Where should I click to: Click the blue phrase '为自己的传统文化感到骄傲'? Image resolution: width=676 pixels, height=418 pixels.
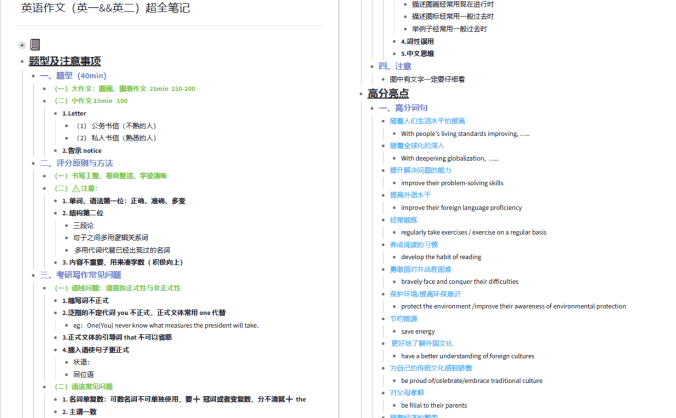click(431, 368)
